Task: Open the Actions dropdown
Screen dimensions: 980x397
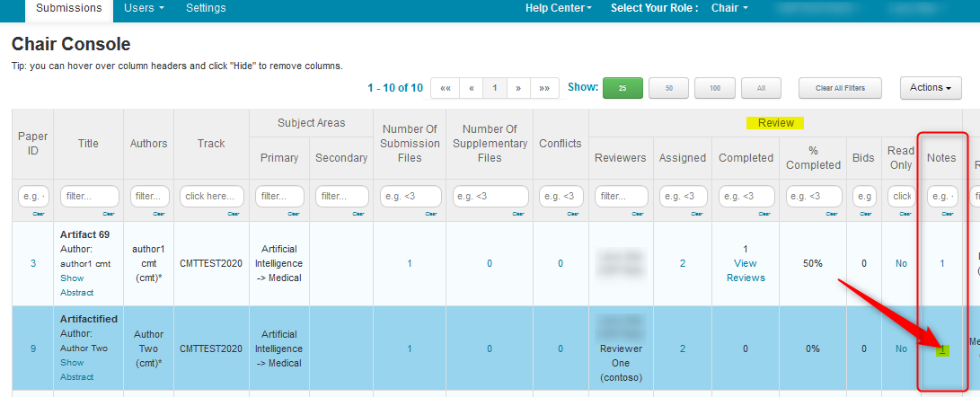Action: pos(930,88)
